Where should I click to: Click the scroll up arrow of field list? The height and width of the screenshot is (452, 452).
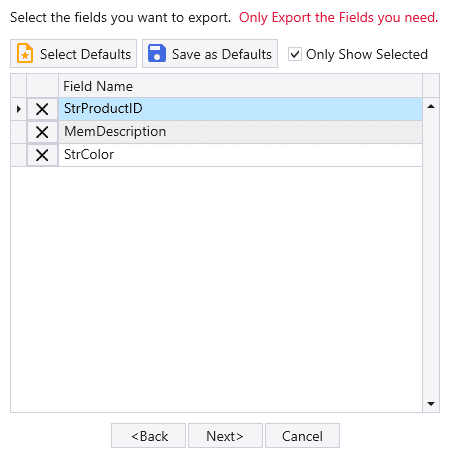(431, 107)
